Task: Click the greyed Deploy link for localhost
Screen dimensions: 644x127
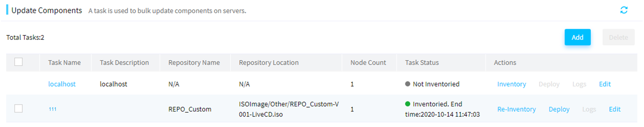Action: point(549,84)
